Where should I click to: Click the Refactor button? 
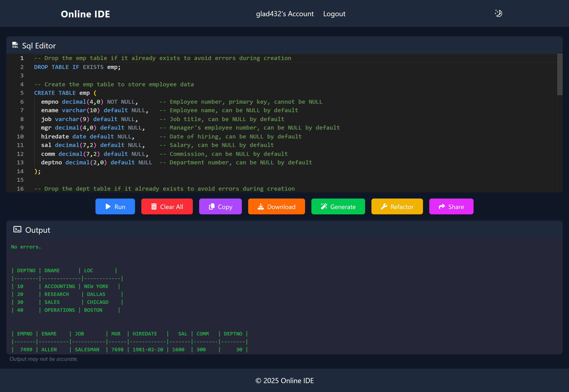pyautogui.click(x=397, y=206)
